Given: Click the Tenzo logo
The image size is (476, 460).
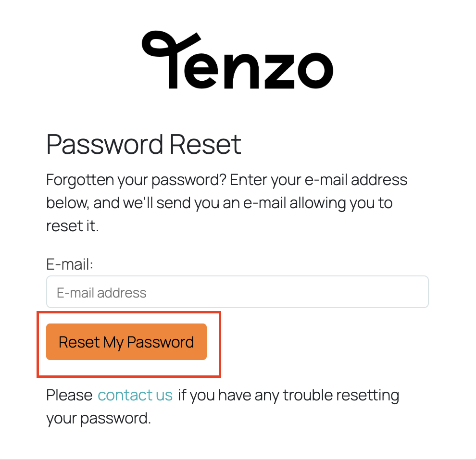Looking at the screenshot, I should [238, 60].
